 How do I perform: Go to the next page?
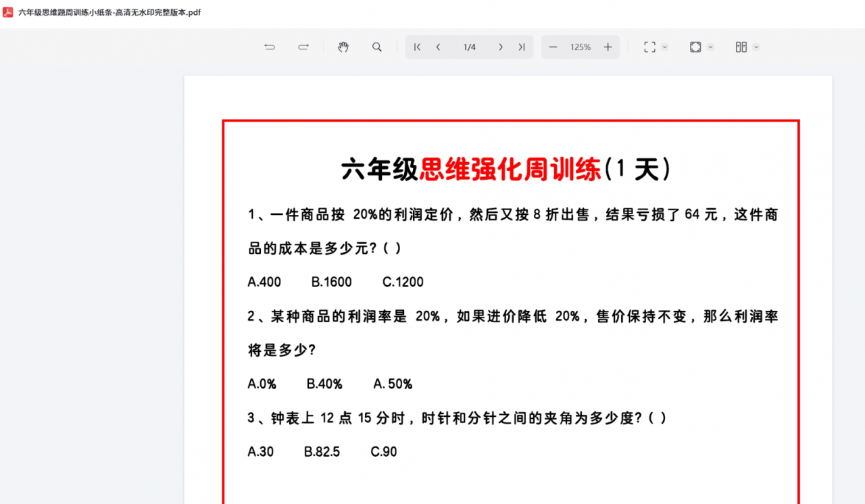coord(500,47)
